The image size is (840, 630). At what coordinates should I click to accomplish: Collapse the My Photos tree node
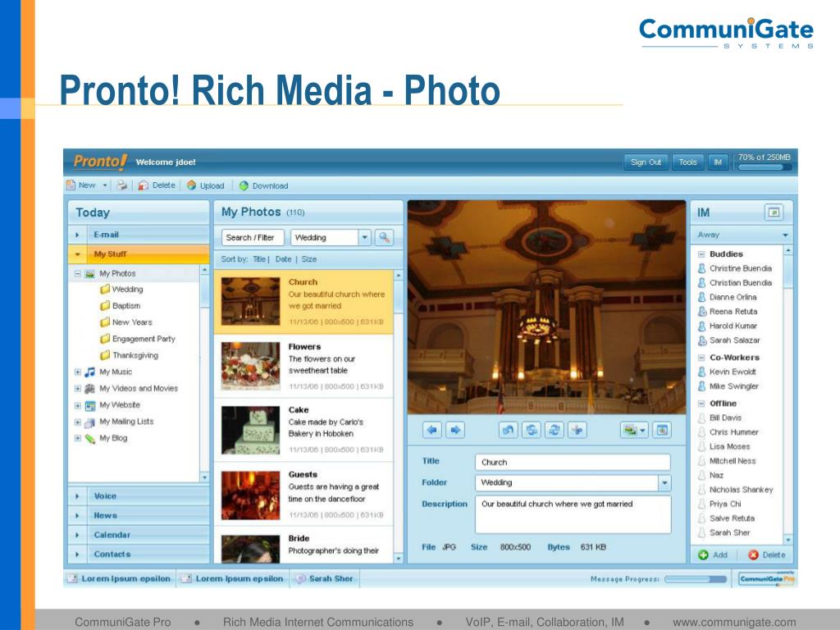[x=78, y=273]
